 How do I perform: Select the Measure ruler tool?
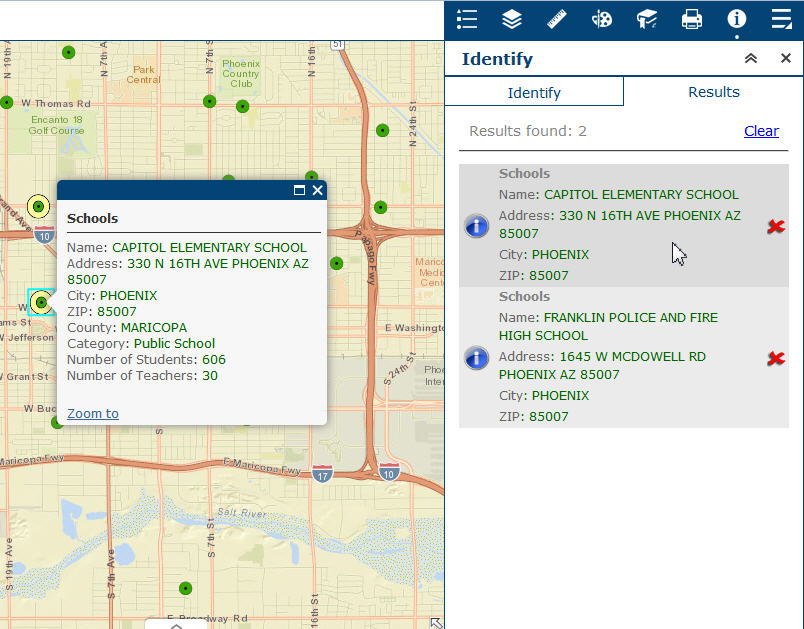click(x=557, y=19)
